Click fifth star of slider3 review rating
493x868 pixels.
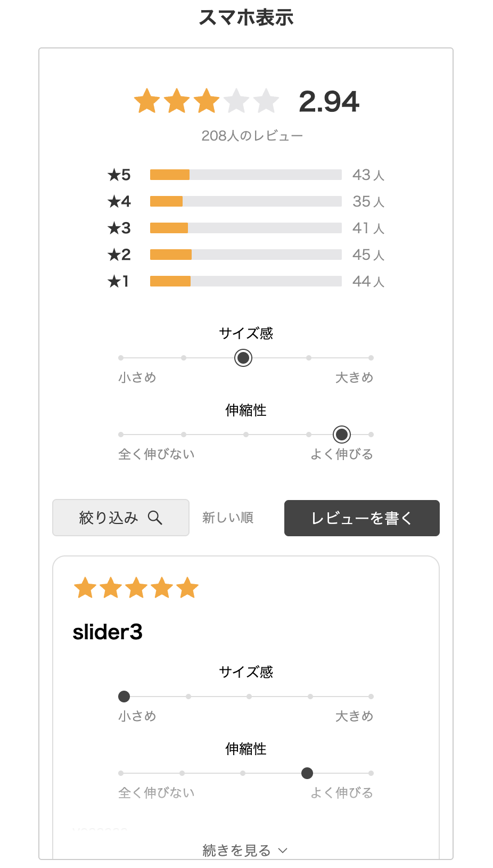[187, 588]
